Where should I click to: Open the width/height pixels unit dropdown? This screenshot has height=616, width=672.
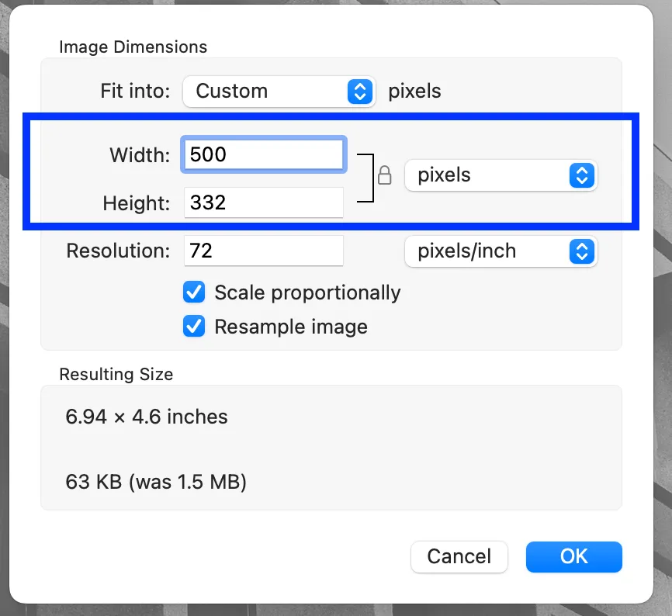coord(501,175)
